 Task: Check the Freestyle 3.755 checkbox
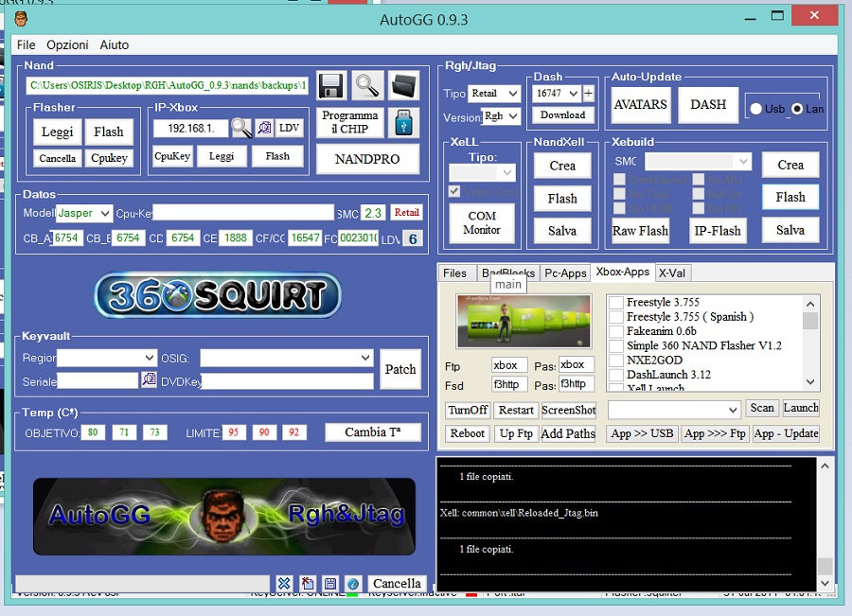coord(616,302)
